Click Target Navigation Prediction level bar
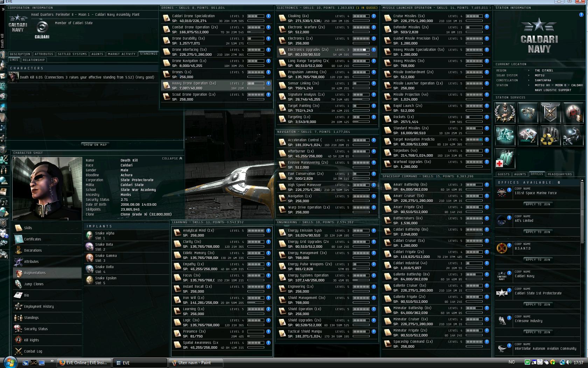This screenshot has width=588, height=368. point(474,139)
